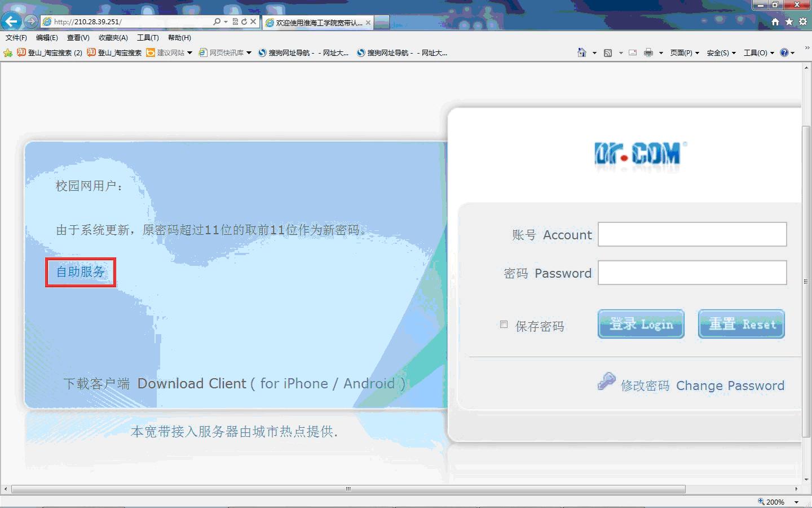Refresh the page with the reload icon

tap(244, 21)
